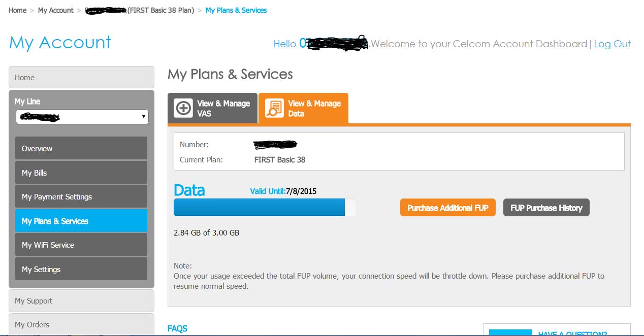Select the View & Manage Data tab
644x336 pixels.
304,108
